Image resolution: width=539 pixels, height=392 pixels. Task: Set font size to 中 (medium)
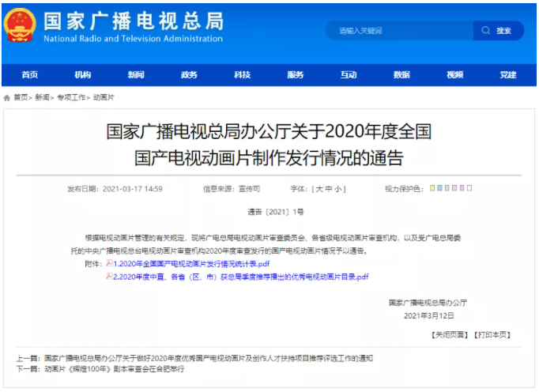328,189
